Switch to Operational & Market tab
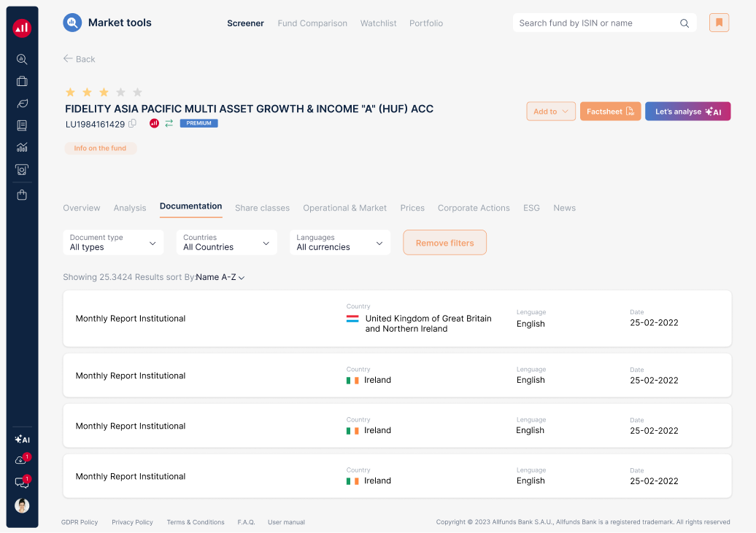Viewport: 756px width, 533px height. [344, 208]
